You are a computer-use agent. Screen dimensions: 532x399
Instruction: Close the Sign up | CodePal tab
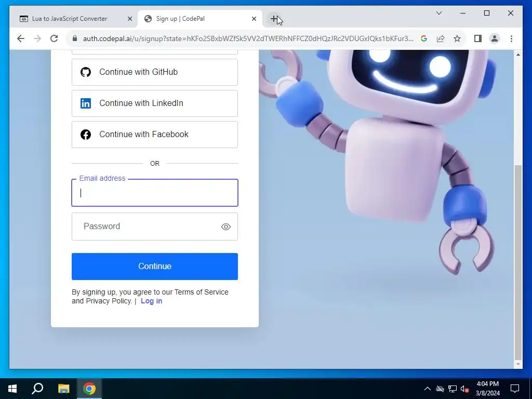(x=254, y=19)
